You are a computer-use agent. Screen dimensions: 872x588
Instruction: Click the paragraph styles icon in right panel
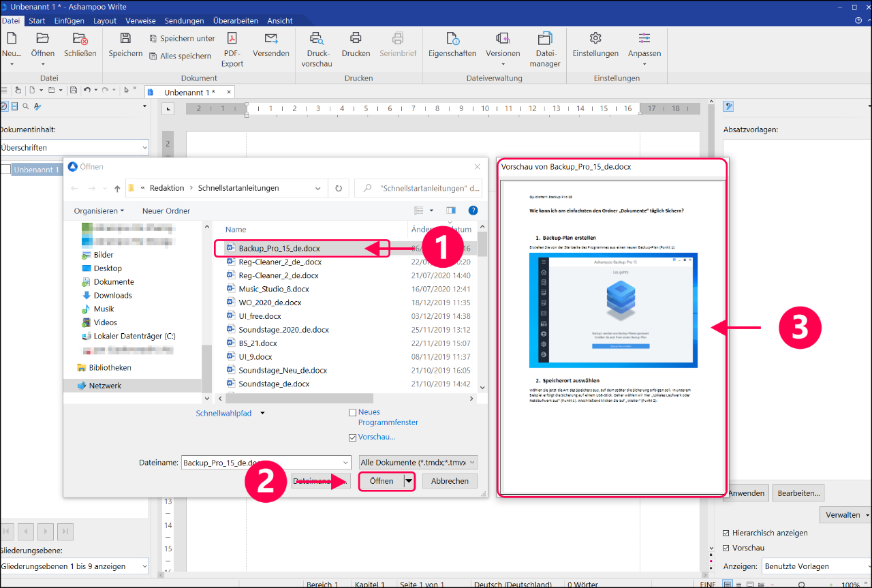click(x=728, y=106)
